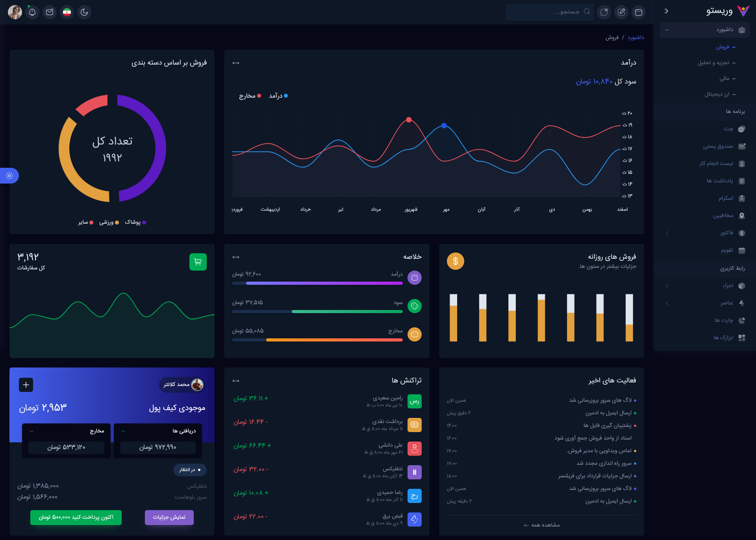Image resolution: width=756 pixels, height=540 pixels.
Task: Click نمایش جزئیات button
Action: 169,518
